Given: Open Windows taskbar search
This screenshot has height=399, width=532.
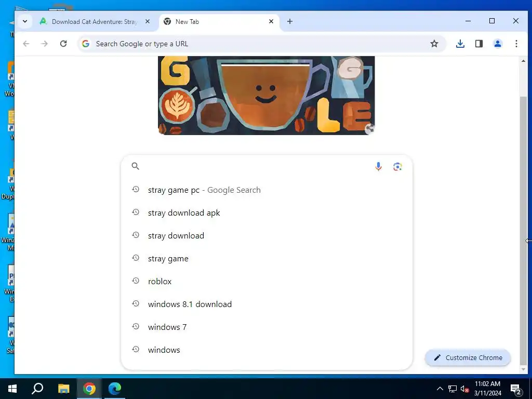Looking at the screenshot, I should click(37, 389).
